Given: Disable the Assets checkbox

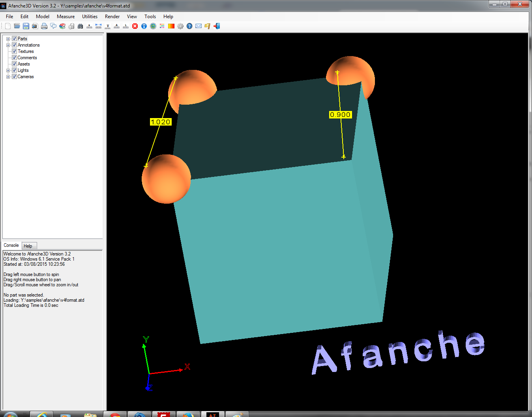Looking at the screenshot, I should pos(14,64).
